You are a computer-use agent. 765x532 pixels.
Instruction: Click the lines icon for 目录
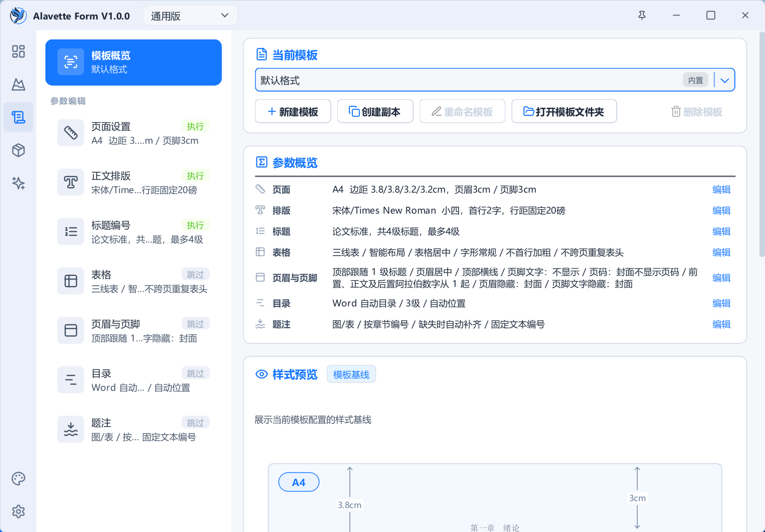[71, 380]
